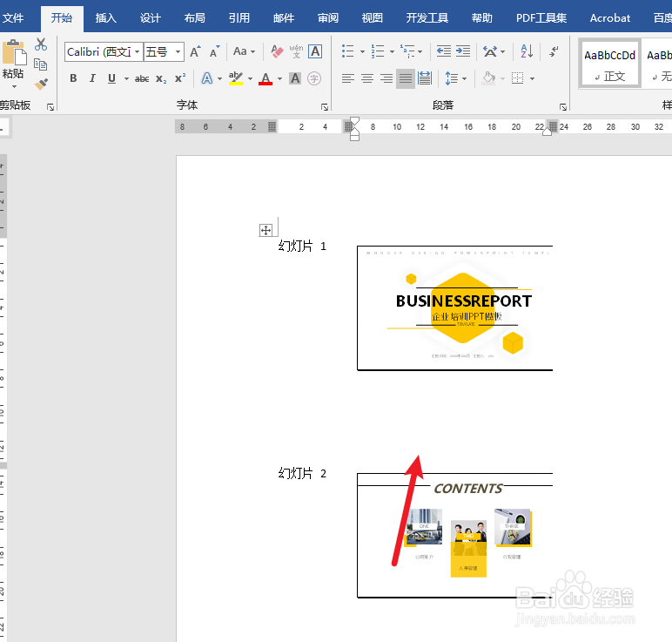Apply character shading icon

295,79
